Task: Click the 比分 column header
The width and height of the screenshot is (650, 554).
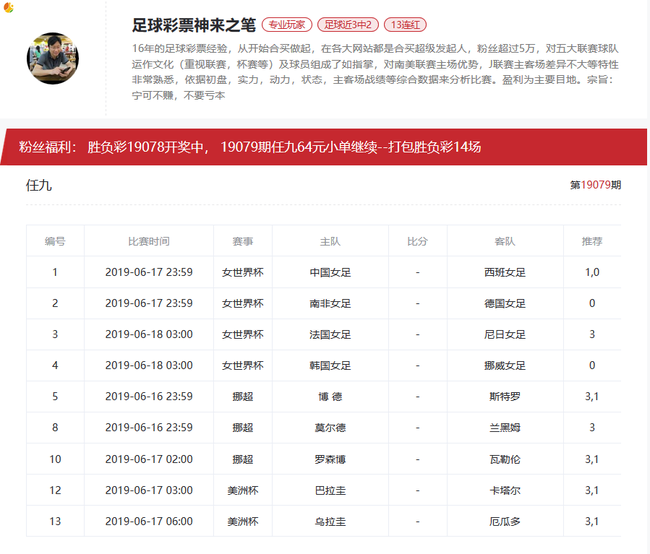Action: click(x=417, y=241)
